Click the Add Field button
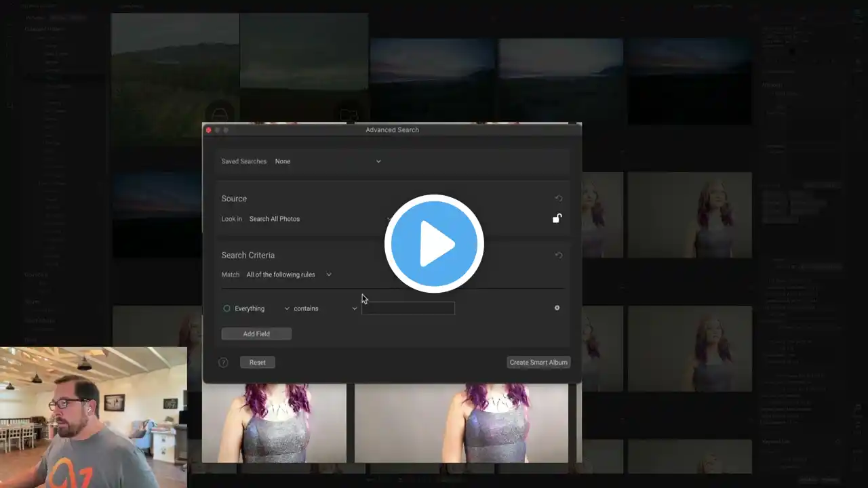This screenshot has height=488, width=868. tap(256, 333)
